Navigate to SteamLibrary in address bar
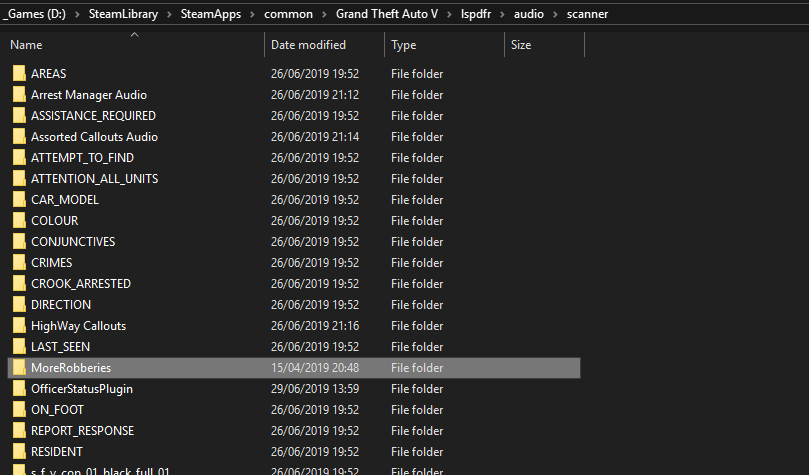The height and width of the screenshot is (475, 809). point(123,14)
